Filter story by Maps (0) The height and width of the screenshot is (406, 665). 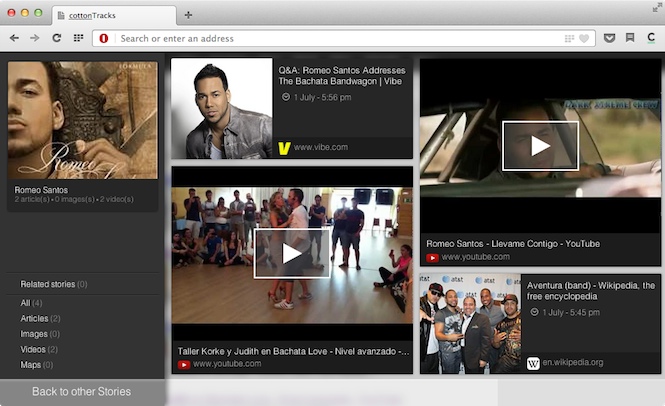click(36, 364)
